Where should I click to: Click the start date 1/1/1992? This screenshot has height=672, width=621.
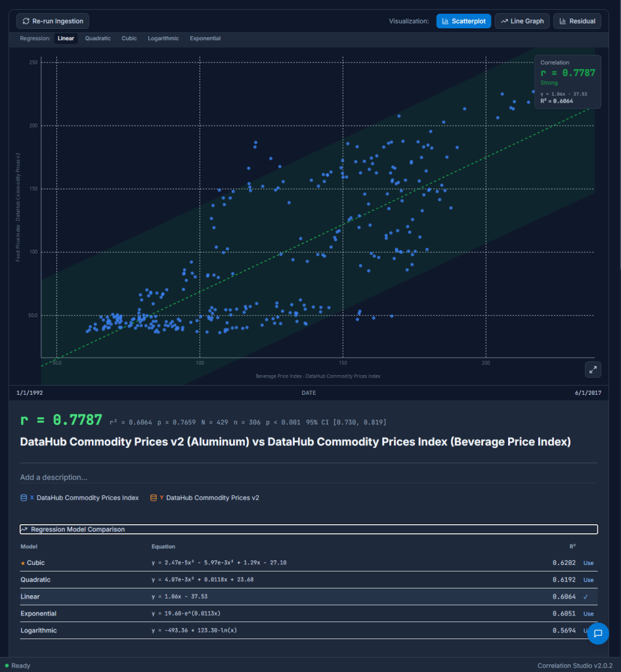click(x=30, y=393)
